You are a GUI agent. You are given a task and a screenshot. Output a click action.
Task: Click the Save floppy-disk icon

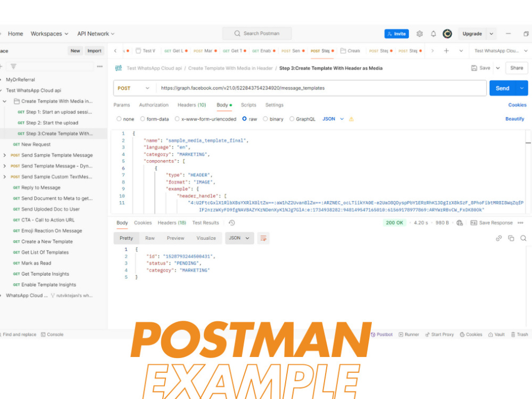click(474, 68)
